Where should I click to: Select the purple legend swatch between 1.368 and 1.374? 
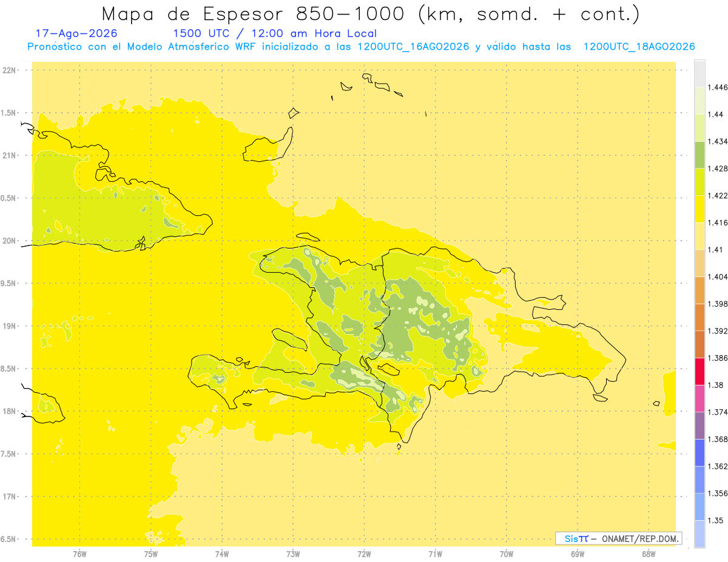tap(699, 426)
